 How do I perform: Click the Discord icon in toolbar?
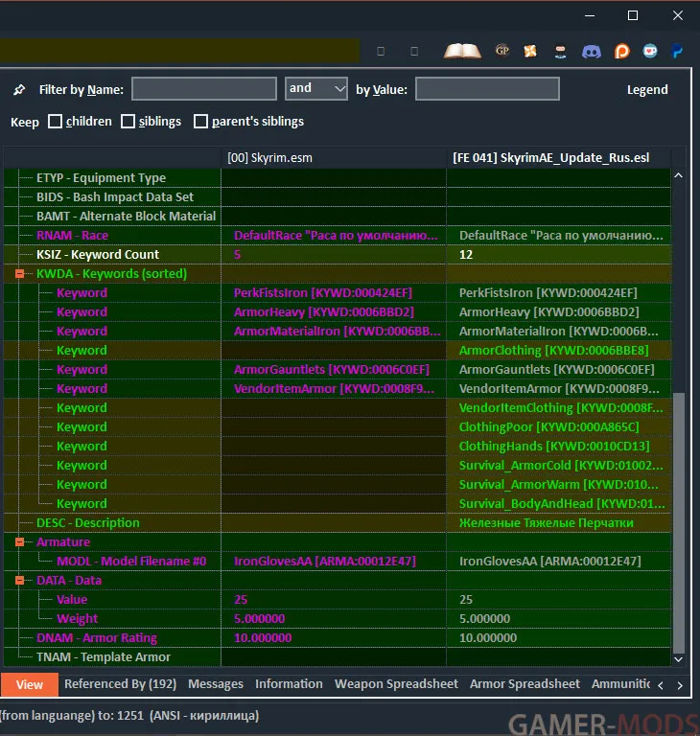coord(591,51)
